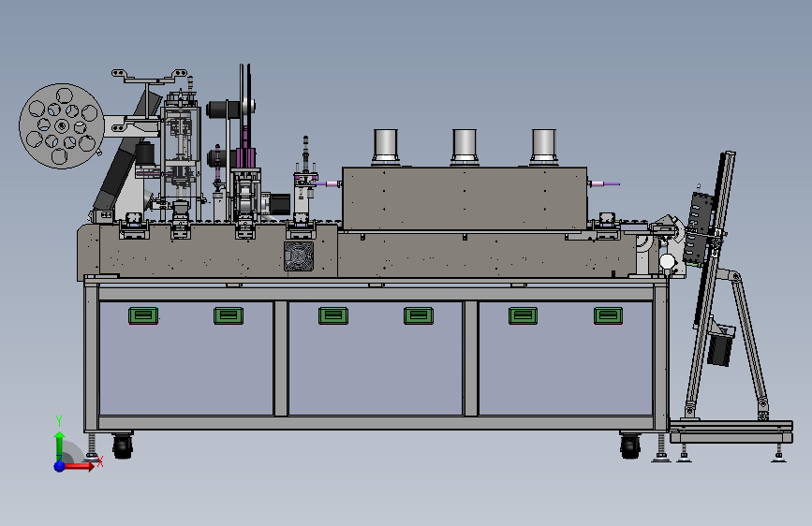This screenshot has height=526, width=812.
Task: Select the rightmost green cabinet handle
Action: [609, 315]
